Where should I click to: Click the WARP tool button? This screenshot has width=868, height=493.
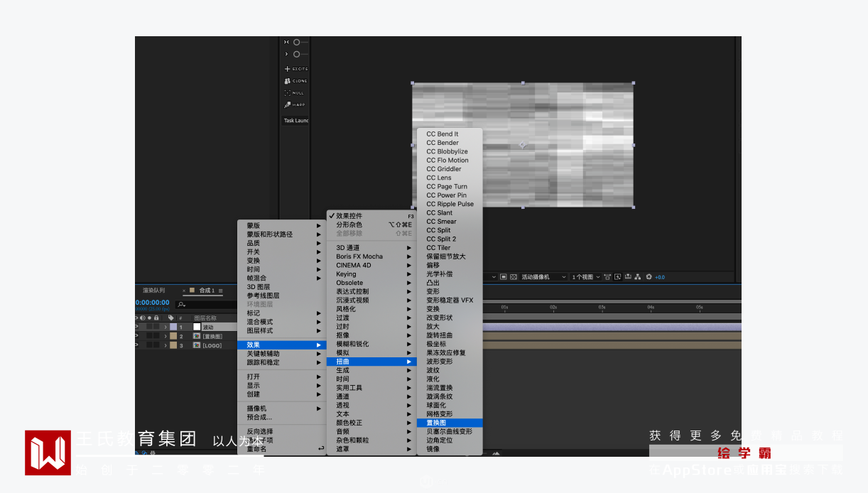coord(295,104)
